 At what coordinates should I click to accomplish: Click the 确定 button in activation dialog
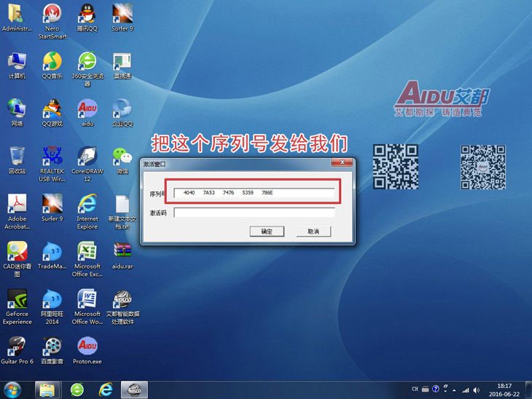coord(267,232)
